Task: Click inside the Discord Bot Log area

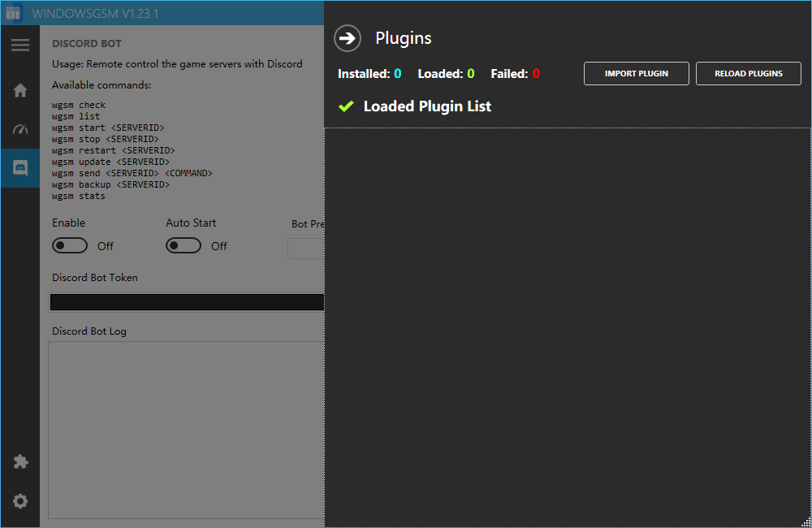Action: (187, 431)
